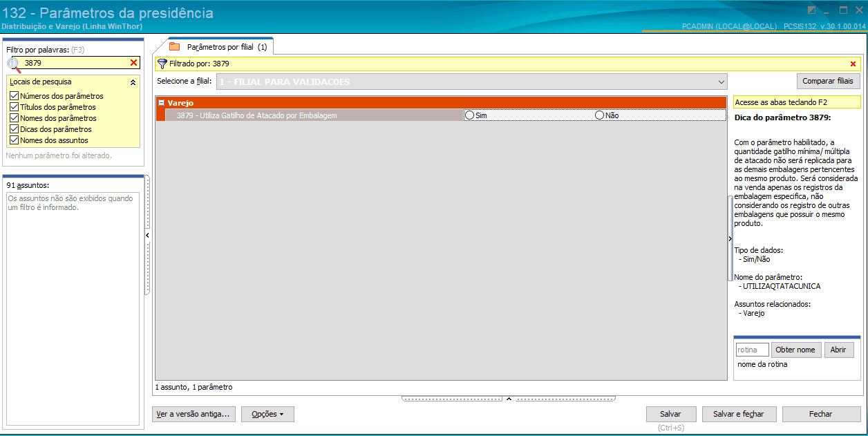Screen dimensions: 868x436
Task: Click 'Salvar e fechar' button
Action: (x=739, y=414)
